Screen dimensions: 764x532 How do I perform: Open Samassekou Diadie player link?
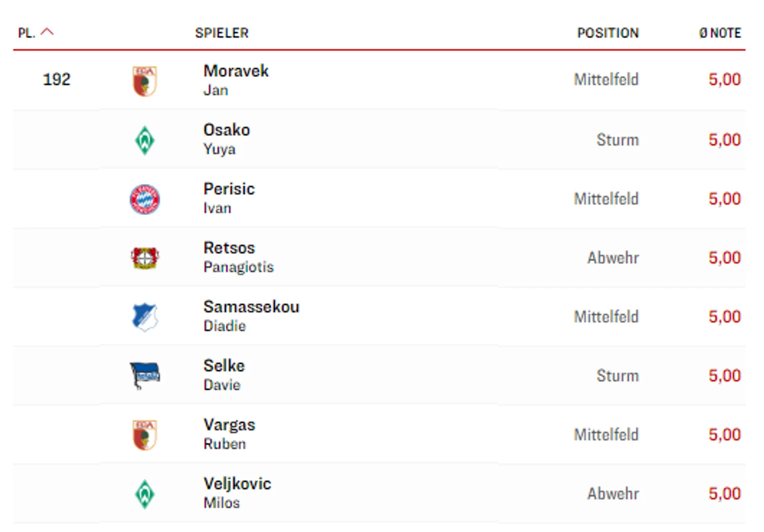point(251,316)
